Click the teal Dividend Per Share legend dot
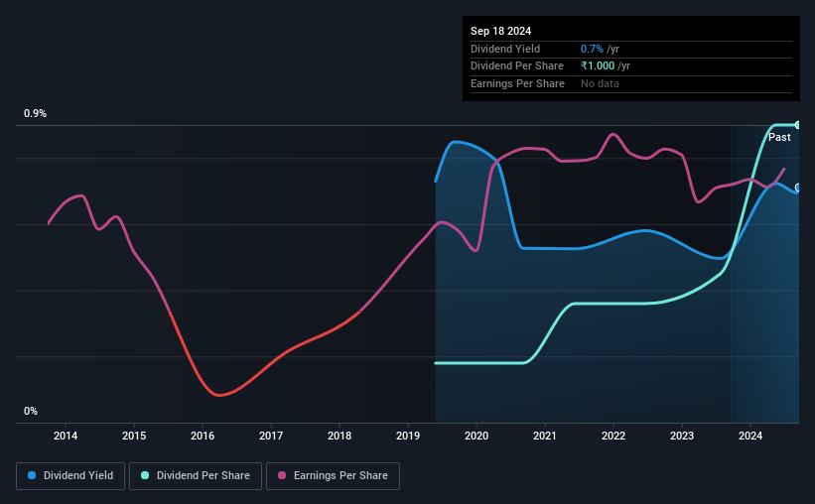The image size is (815, 504). pos(145,475)
